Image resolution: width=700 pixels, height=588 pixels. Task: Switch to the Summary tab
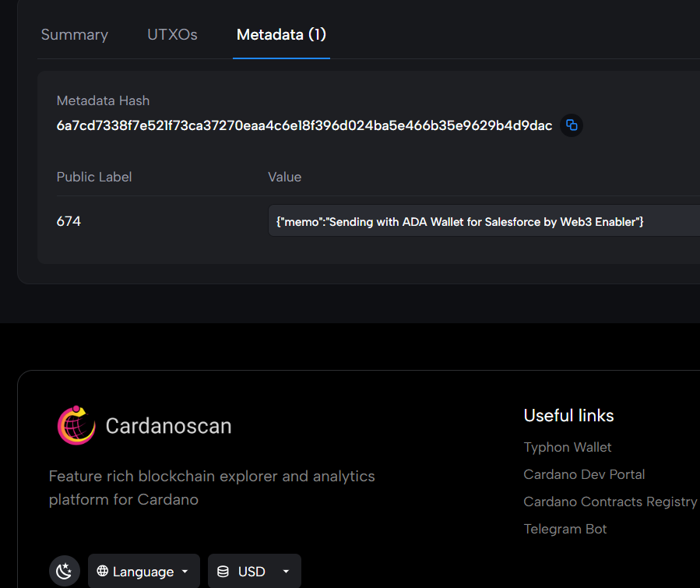coord(75,35)
